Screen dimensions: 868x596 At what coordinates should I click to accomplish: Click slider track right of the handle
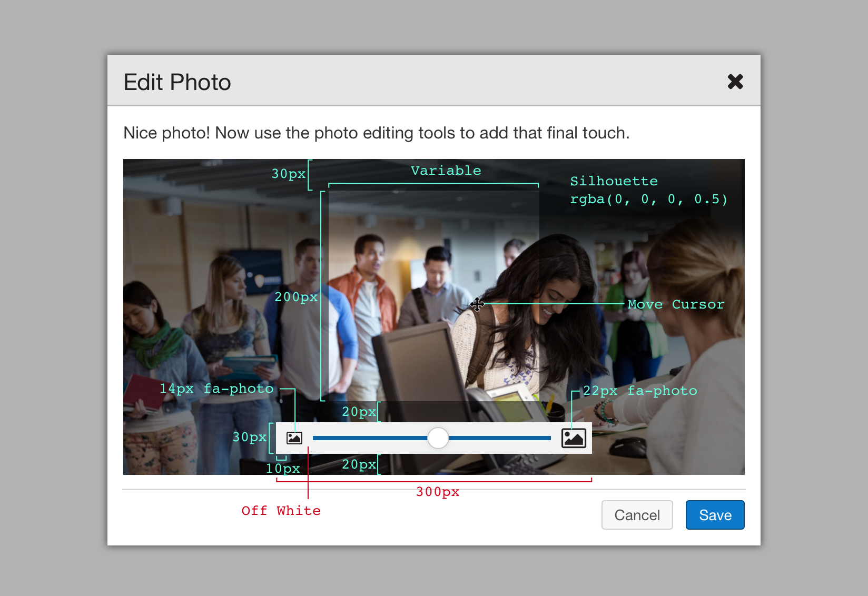coord(499,438)
